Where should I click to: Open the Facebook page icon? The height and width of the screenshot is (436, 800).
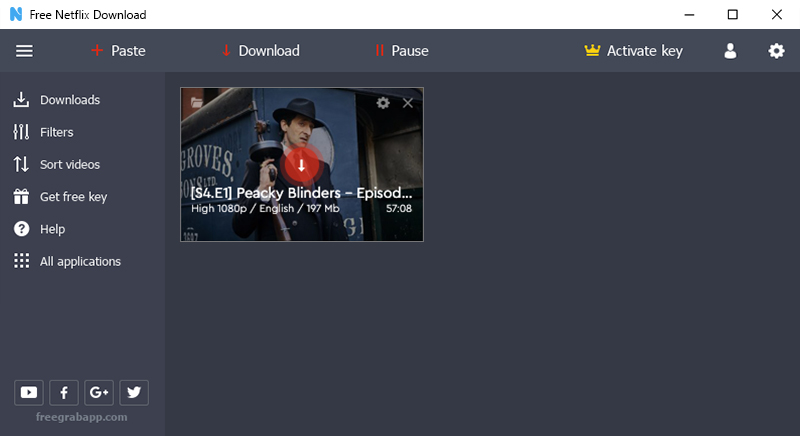point(64,393)
